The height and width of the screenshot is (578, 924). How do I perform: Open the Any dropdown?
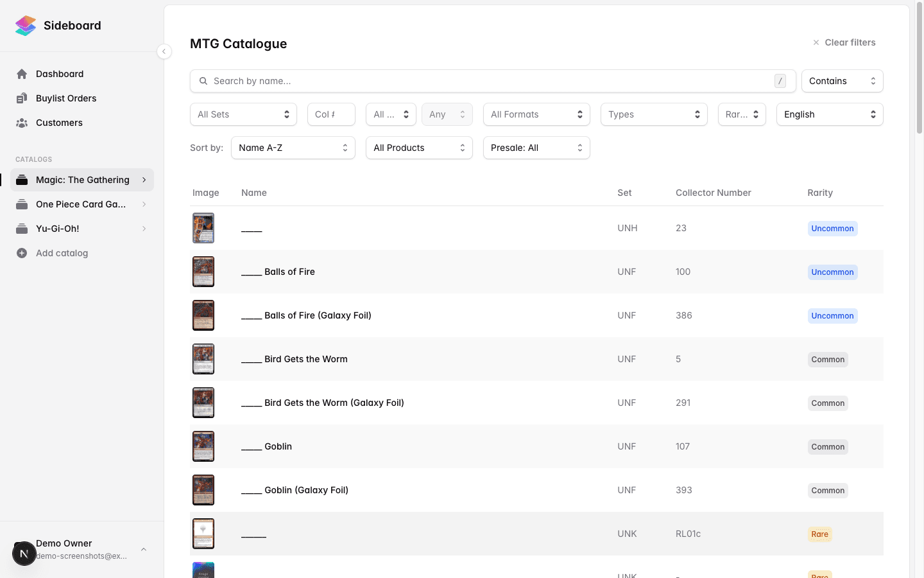tap(447, 114)
